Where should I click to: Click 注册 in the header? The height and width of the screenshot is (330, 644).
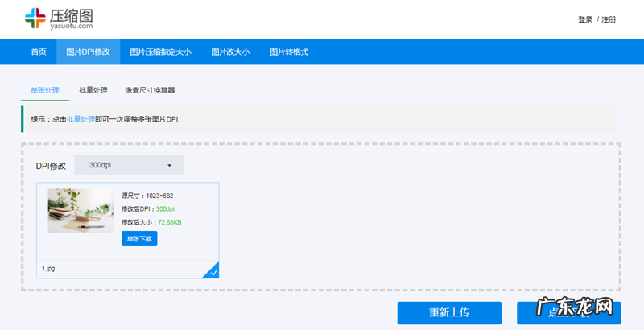[x=609, y=19]
